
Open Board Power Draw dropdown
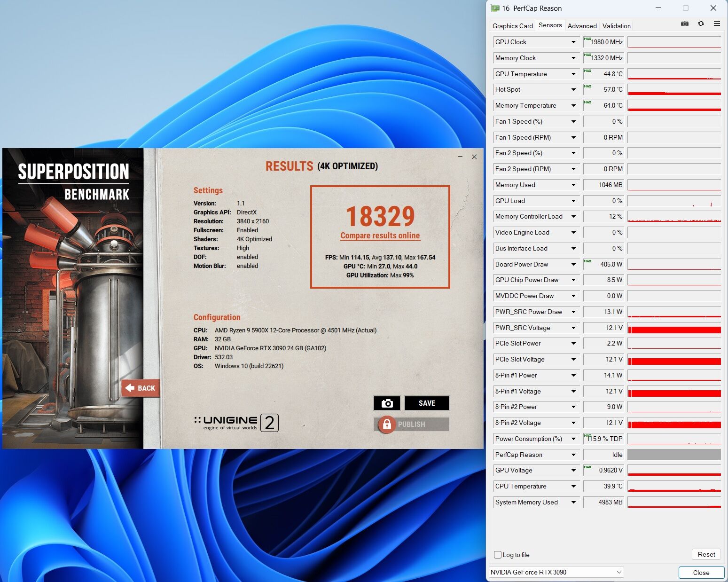(573, 264)
